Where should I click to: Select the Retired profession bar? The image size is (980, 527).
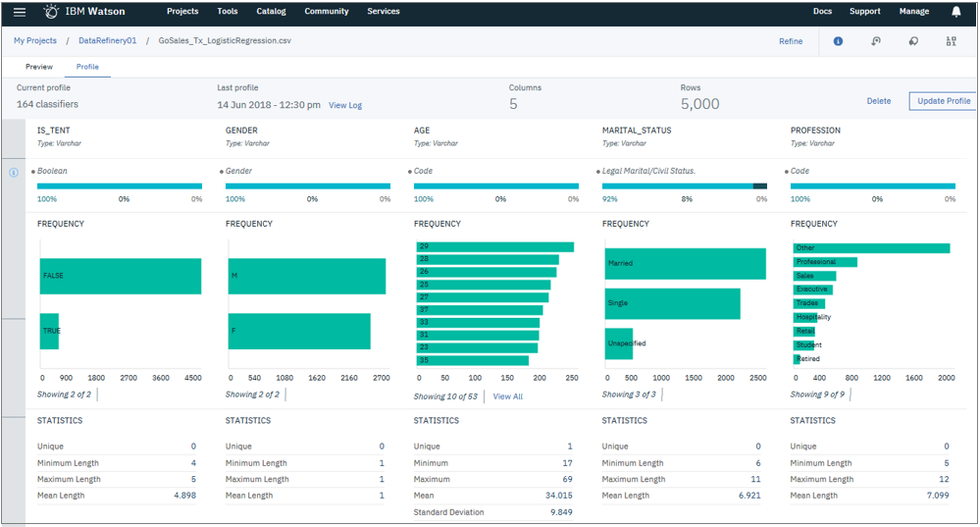tap(797, 359)
